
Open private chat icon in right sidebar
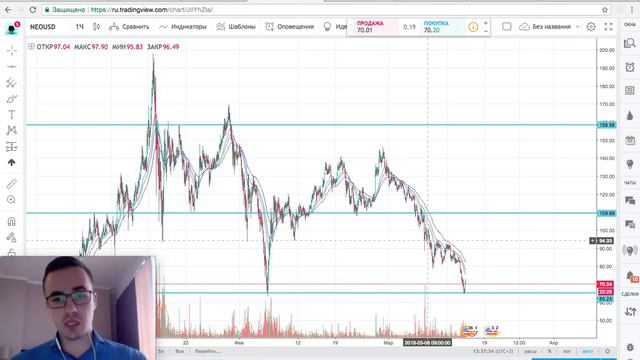click(630, 224)
